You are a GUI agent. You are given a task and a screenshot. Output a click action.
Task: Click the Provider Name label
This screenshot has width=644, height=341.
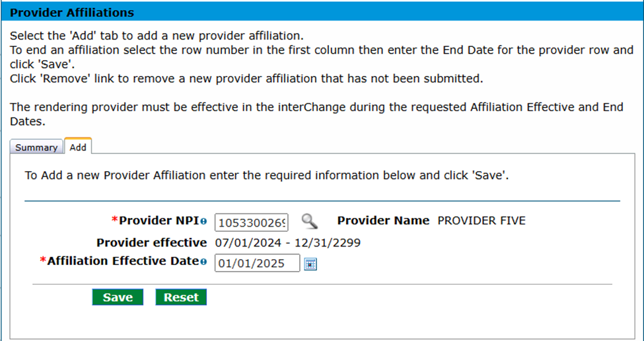383,221
